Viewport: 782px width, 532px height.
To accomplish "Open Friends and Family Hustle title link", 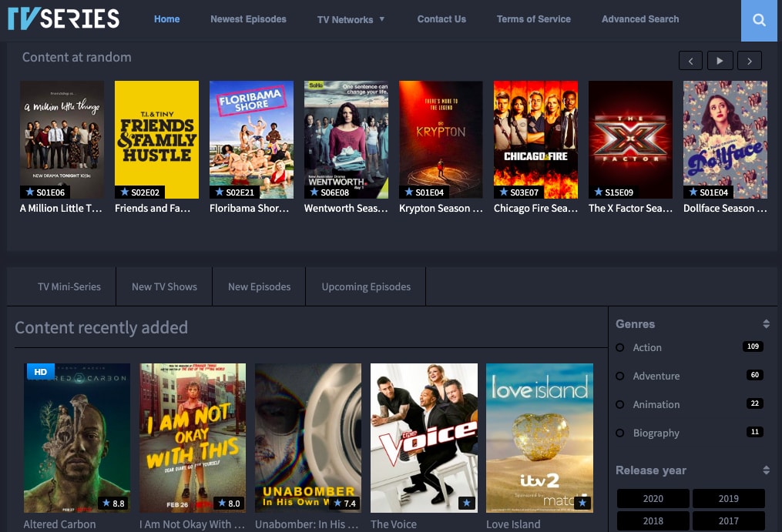I will [153, 209].
